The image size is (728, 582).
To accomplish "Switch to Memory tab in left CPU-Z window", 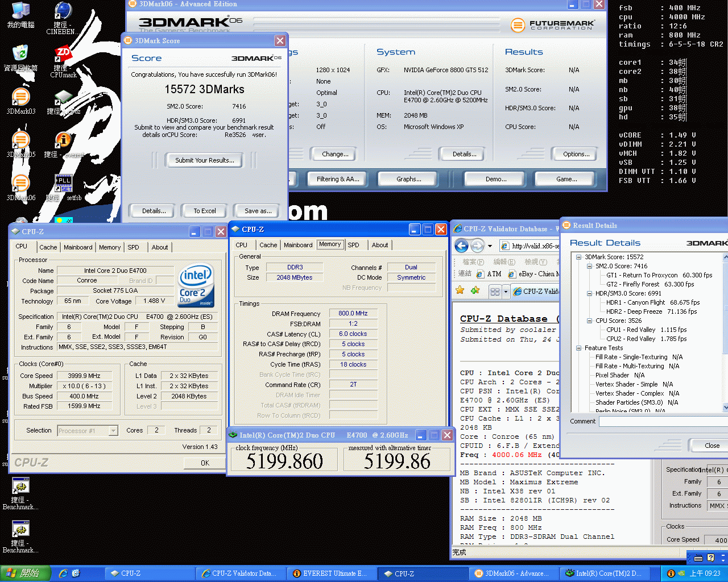I will [x=110, y=247].
